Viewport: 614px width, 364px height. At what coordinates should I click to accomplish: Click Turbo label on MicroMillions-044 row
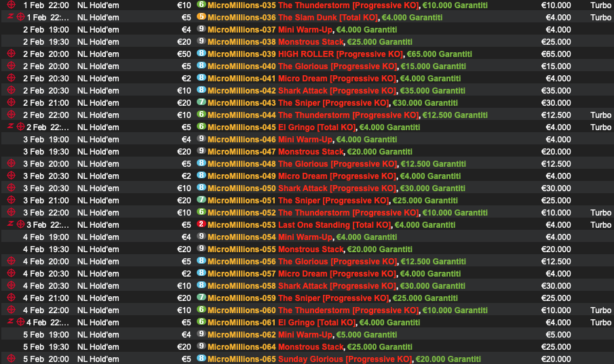[600, 115]
